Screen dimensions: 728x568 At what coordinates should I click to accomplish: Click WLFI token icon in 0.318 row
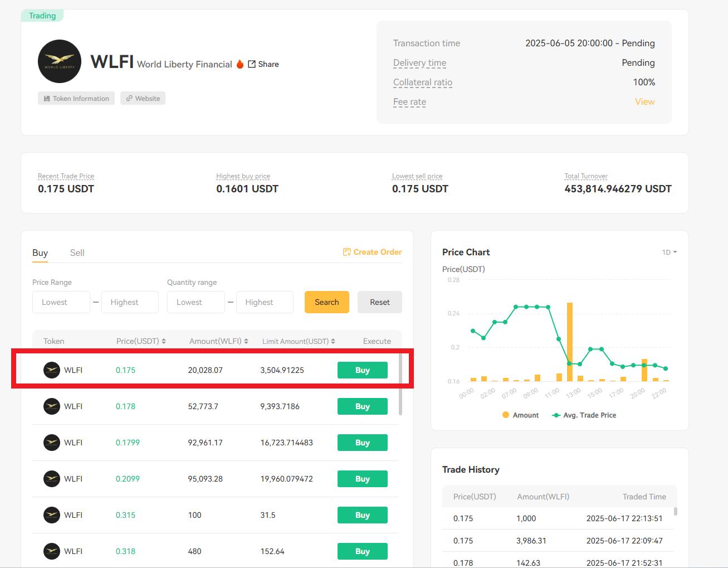point(52,551)
